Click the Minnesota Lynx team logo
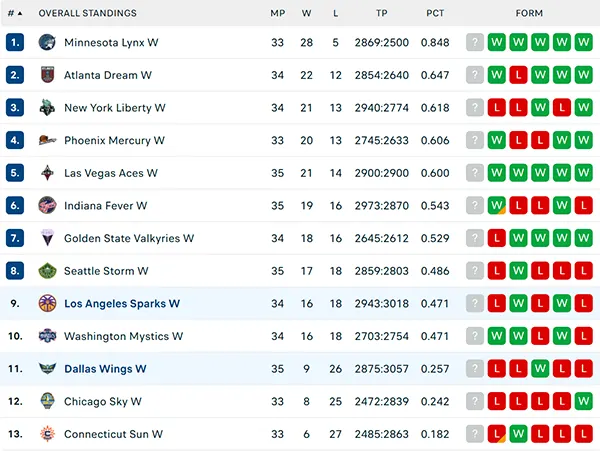Image resolution: width=600 pixels, height=451 pixels. point(47,42)
